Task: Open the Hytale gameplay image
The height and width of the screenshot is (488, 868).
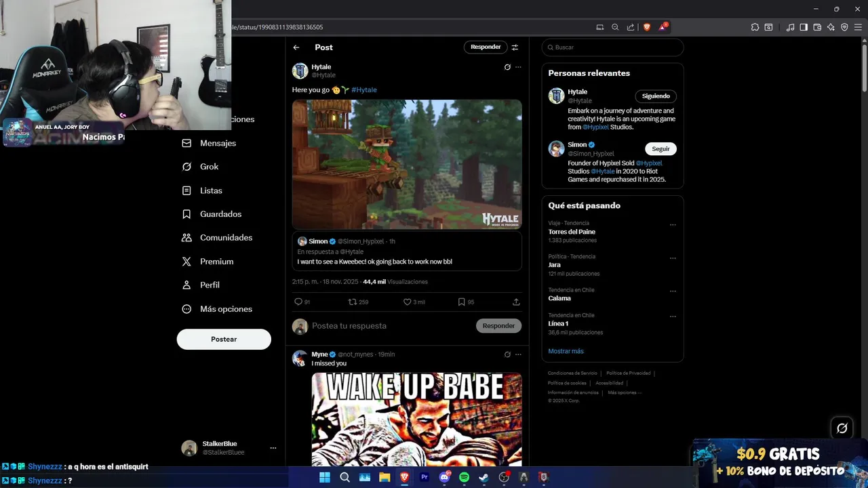Action: 407,165
